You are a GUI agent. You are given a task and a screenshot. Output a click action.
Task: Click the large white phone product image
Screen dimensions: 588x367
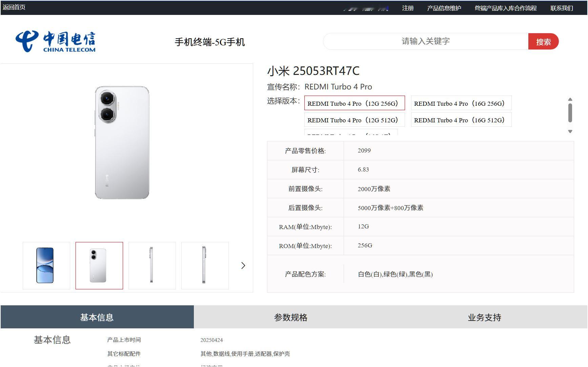pos(122,142)
